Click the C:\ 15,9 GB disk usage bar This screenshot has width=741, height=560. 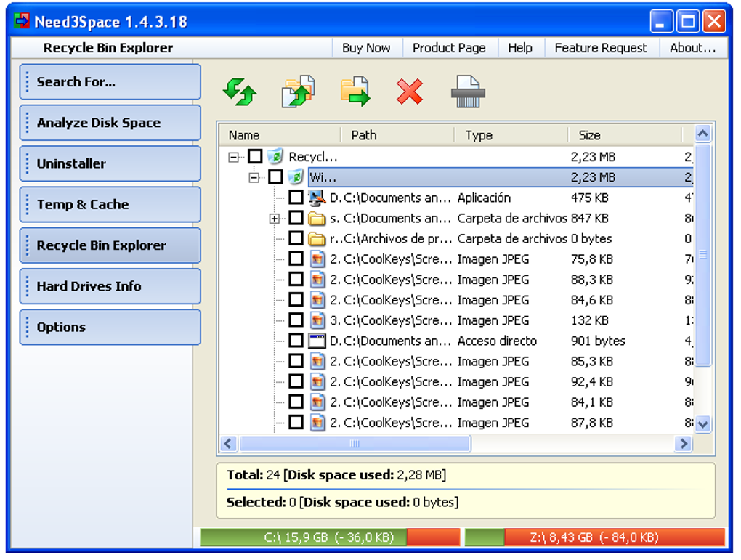tap(329, 537)
